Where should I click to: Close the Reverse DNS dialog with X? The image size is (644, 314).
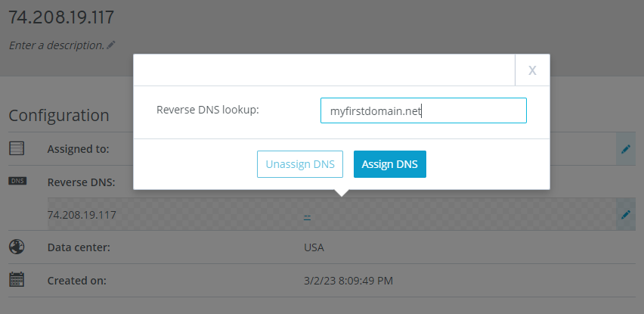tap(532, 70)
